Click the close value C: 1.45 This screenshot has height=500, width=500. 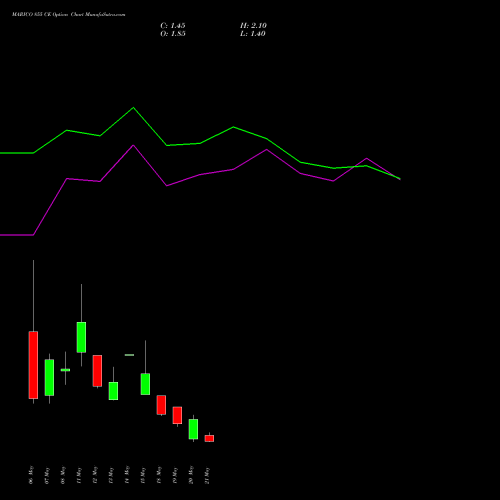173,26
